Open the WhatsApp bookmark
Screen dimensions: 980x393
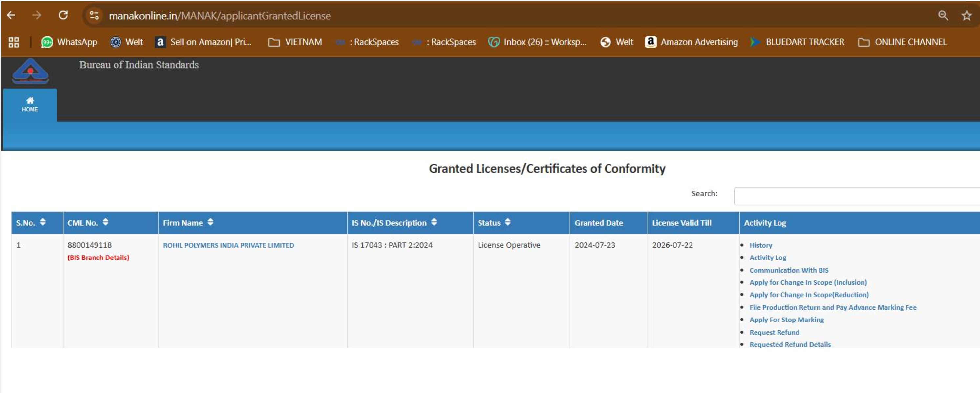pyautogui.click(x=69, y=42)
